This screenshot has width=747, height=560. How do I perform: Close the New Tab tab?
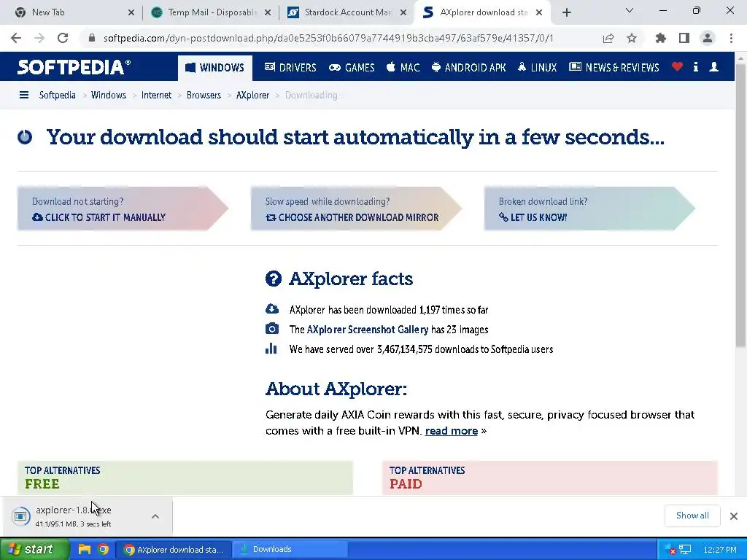(131, 13)
